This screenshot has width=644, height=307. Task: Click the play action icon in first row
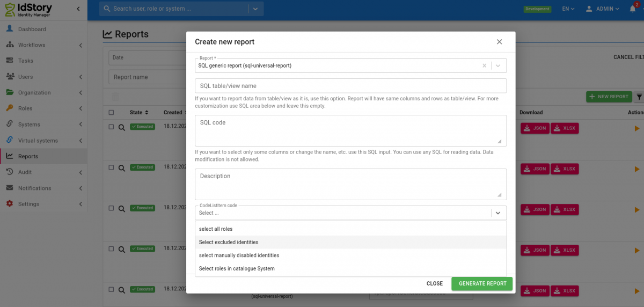pyautogui.click(x=637, y=128)
